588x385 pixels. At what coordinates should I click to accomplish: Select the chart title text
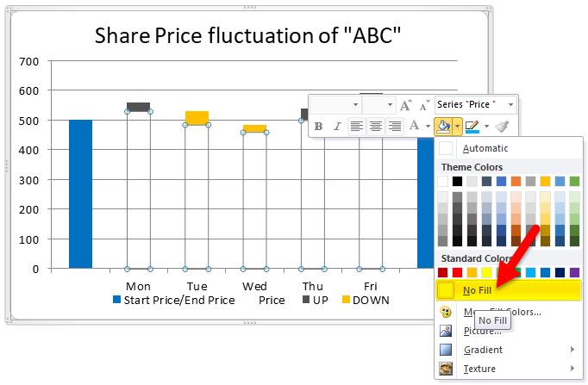pos(249,35)
